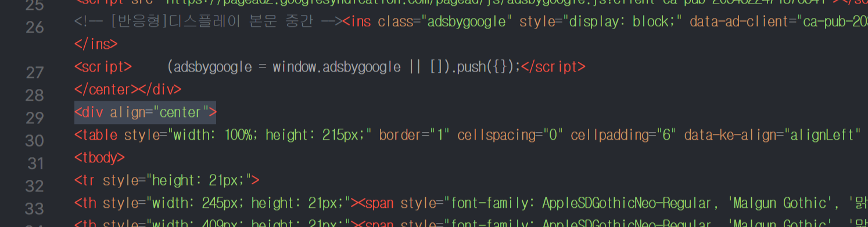Click the <tbody> tag
This screenshot has height=227, width=868.
tap(99, 157)
